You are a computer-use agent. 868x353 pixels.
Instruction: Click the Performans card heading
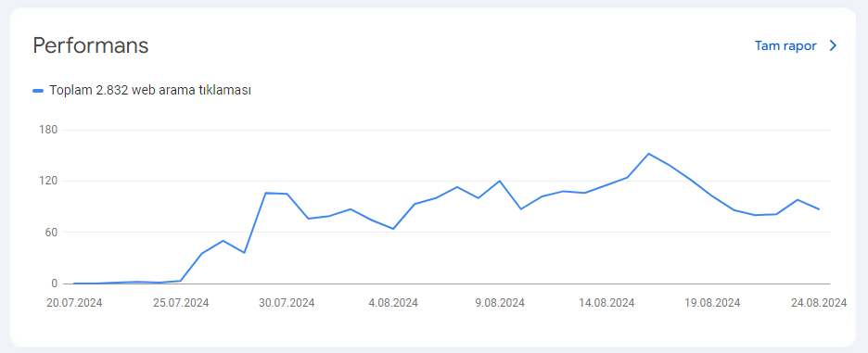91,45
